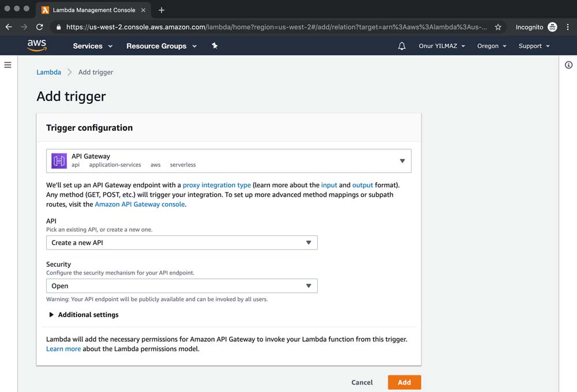Click the orange Add button
Viewport: 577px width, 392px height.
point(404,382)
